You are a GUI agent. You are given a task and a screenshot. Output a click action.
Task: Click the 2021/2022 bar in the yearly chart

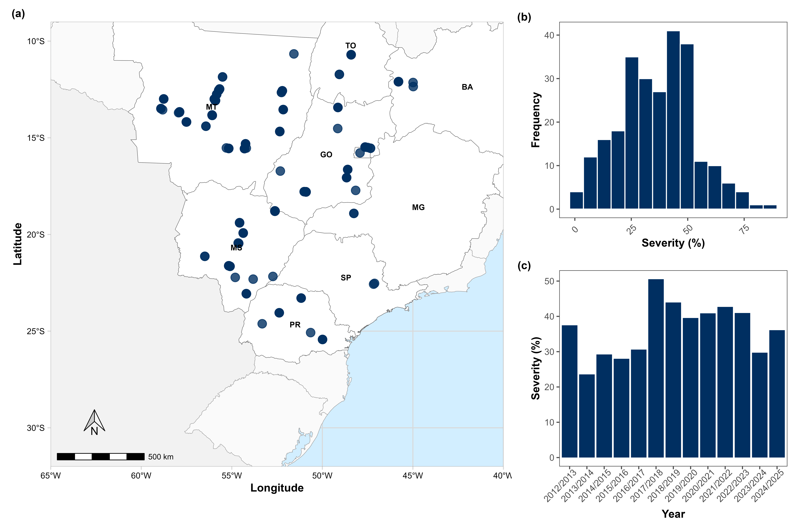click(725, 382)
